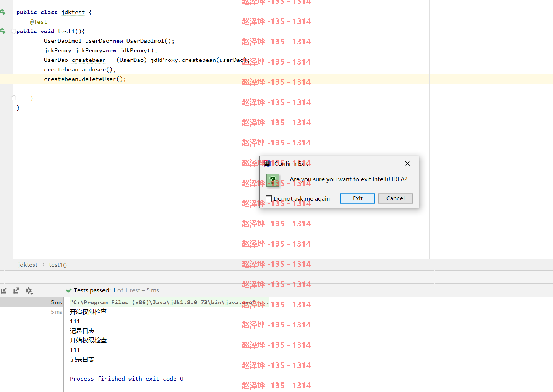Click the @Test annotation
Viewport: 553px width, 392px height.
pos(39,22)
